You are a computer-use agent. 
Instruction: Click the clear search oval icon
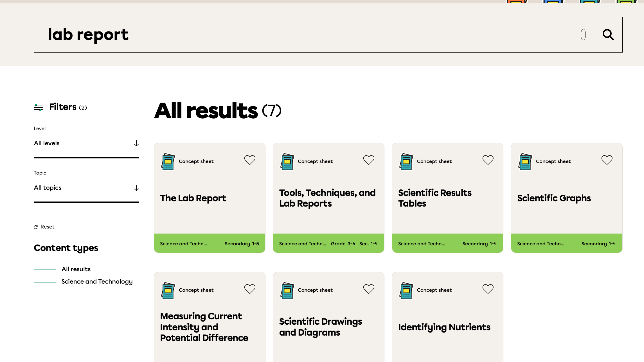pos(583,35)
